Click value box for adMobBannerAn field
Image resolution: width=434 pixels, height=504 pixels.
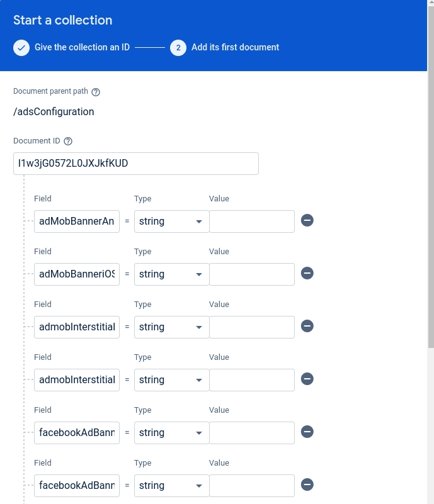(252, 221)
